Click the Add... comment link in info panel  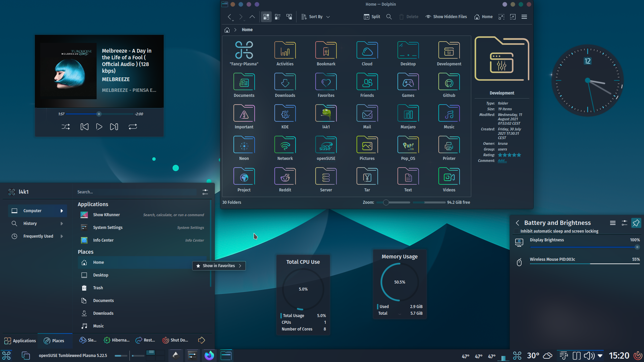pos(502,161)
